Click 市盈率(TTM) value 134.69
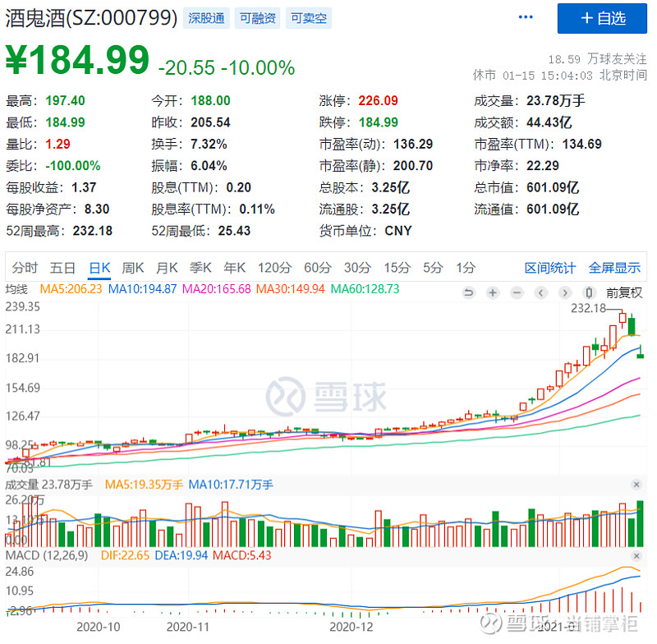This screenshot has width=657, height=644. point(582,144)
